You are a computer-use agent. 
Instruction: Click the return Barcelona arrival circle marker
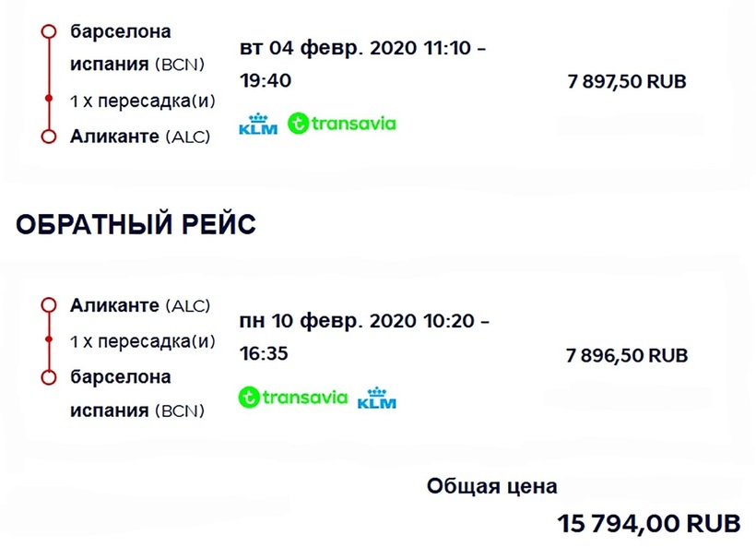click(x=47, y=377)
